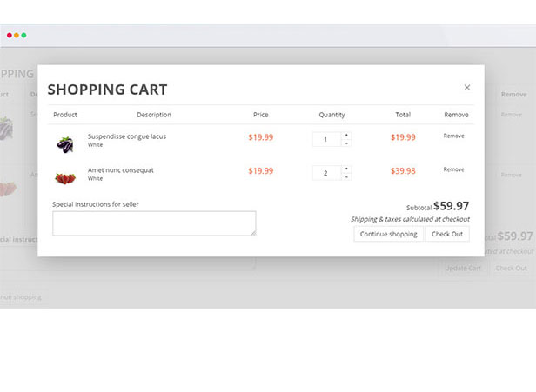This screenshot has height=392, width=536.
Task: Remove Suspendisse congue lacus from cart
Action: [453, 136]
